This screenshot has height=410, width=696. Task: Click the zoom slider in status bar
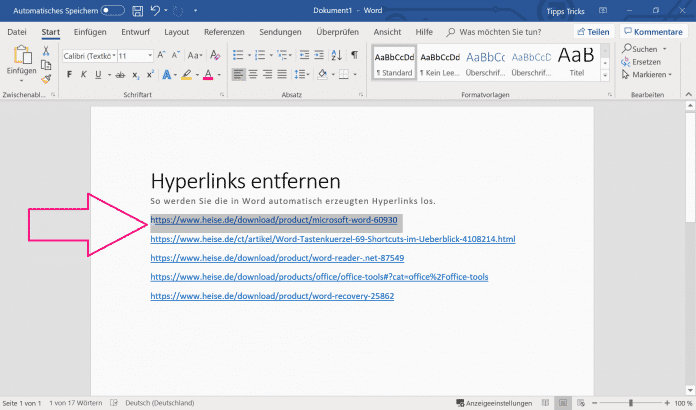[630, 402]
